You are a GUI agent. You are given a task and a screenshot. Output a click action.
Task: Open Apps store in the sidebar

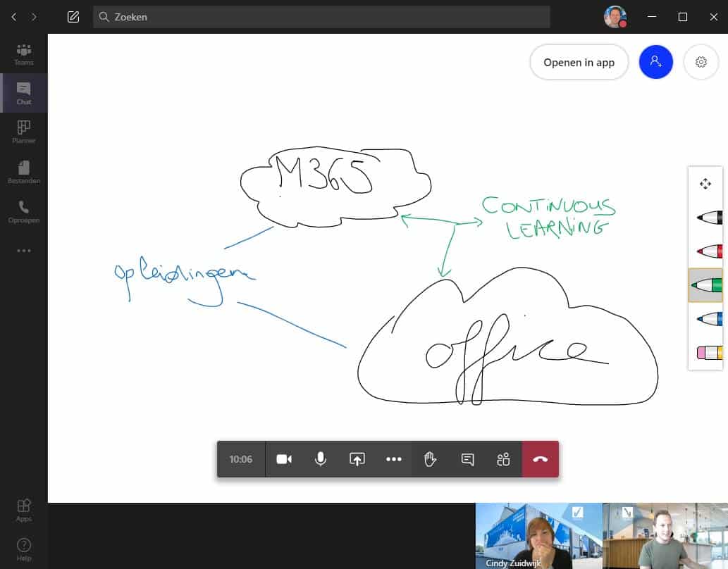click(x=24, y=510)
